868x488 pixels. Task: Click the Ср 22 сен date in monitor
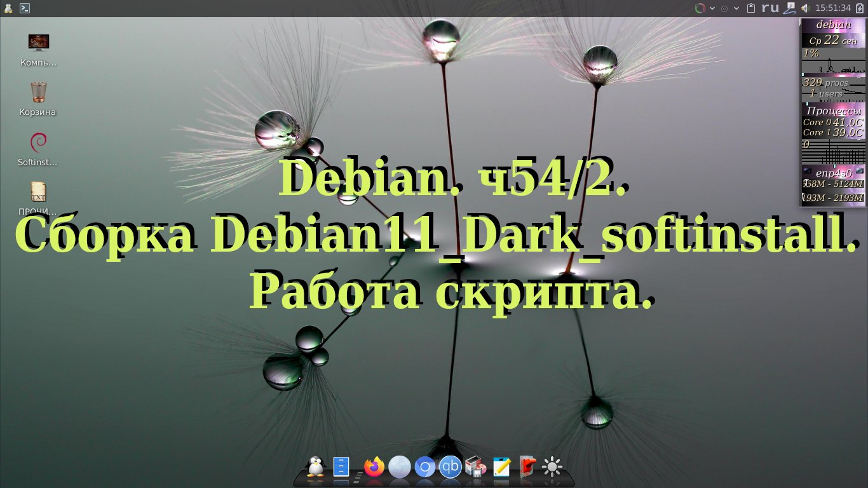[833, 40]
